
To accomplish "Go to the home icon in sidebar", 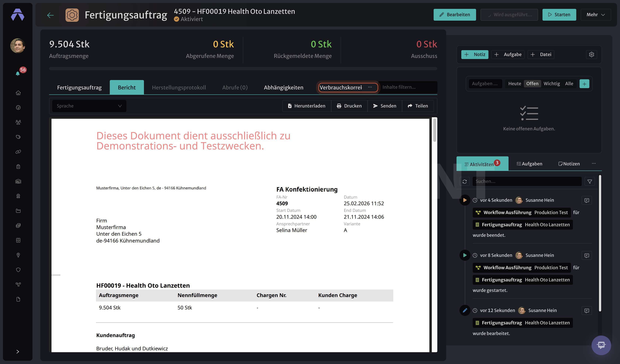I will click(x=18, y=93).
